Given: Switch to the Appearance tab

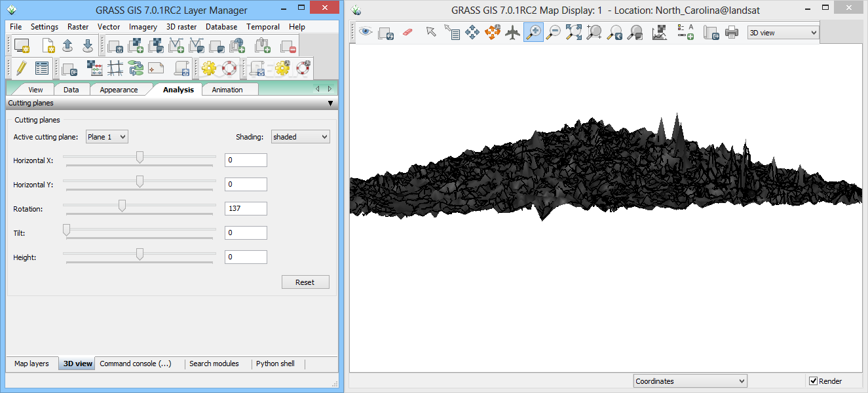Looking at the screenshot, I should (x=119, y=90).
